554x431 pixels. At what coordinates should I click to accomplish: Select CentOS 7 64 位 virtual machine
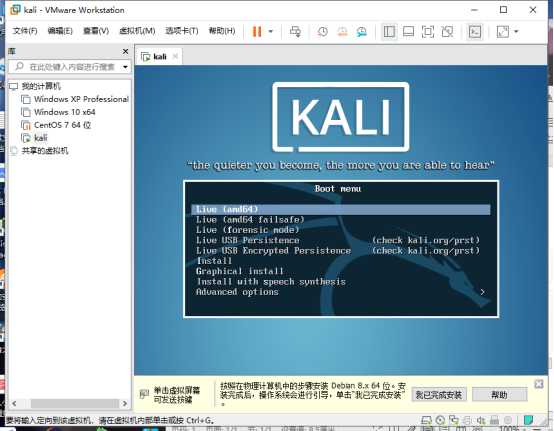[x=63, y=125]
